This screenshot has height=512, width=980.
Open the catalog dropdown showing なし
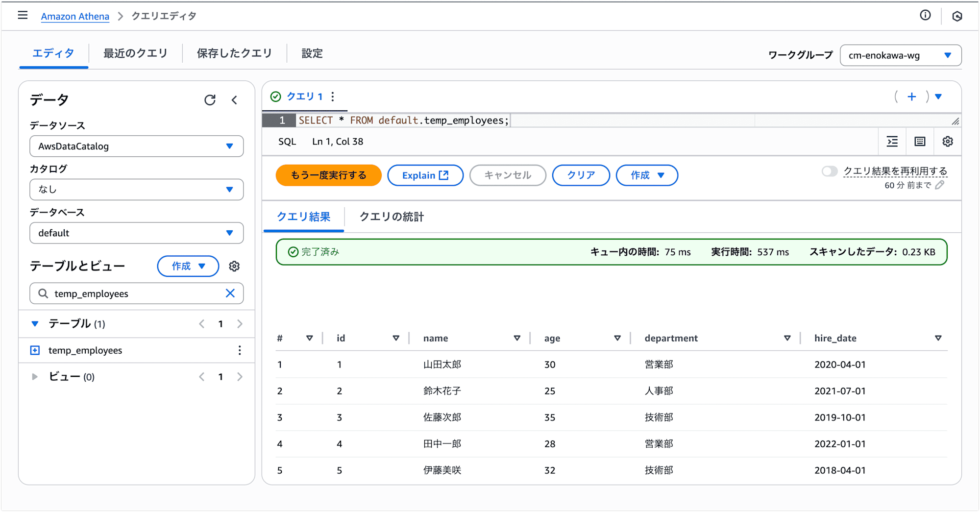coord(137,190)
